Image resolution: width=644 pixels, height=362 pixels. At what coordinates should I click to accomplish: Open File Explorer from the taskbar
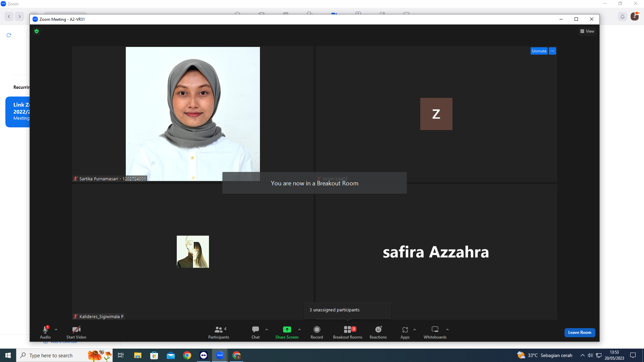(138, 355)
